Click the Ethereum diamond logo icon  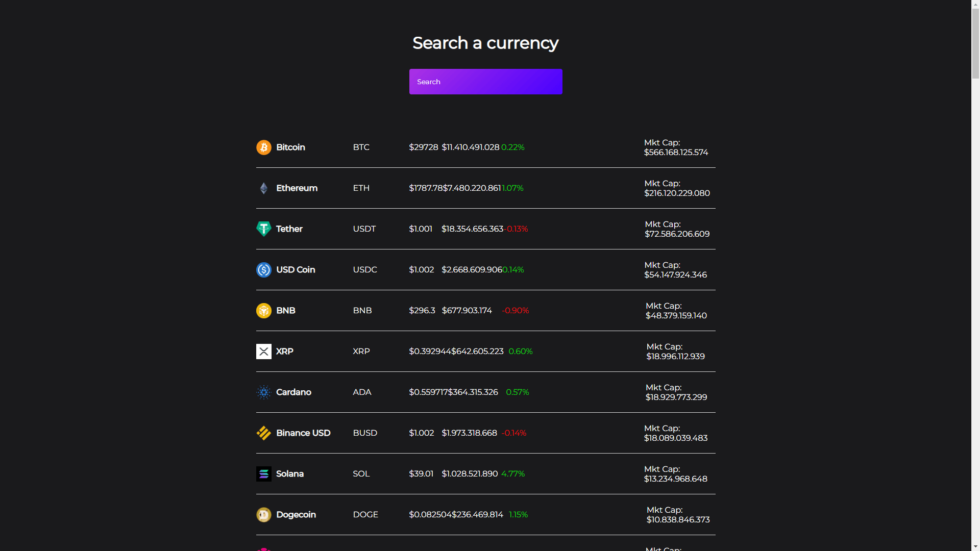(x=263, y=188)
